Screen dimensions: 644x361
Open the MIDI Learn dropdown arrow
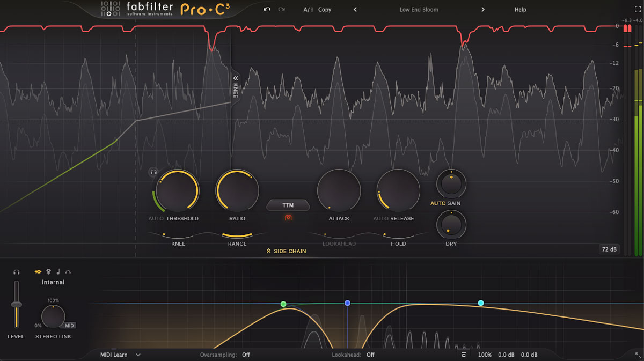pyautogui.click(x=138, y=355)
